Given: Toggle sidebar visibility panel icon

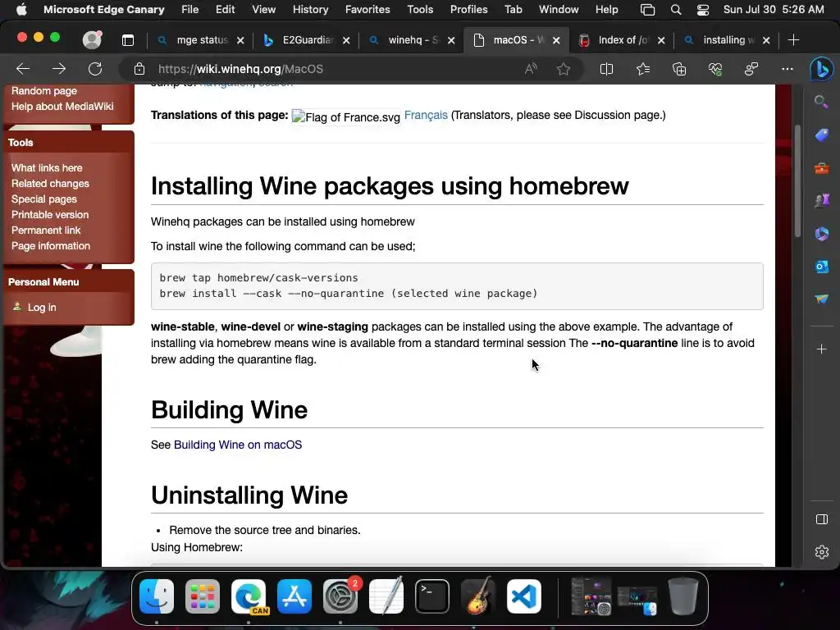Looking at the screenshot, I should 821,519.
